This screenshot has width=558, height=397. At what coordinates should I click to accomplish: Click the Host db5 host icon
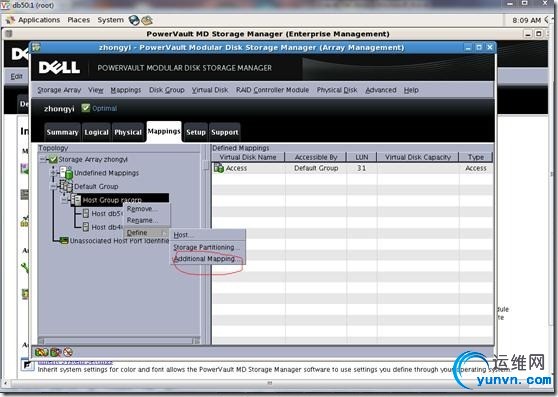(86, 213)
